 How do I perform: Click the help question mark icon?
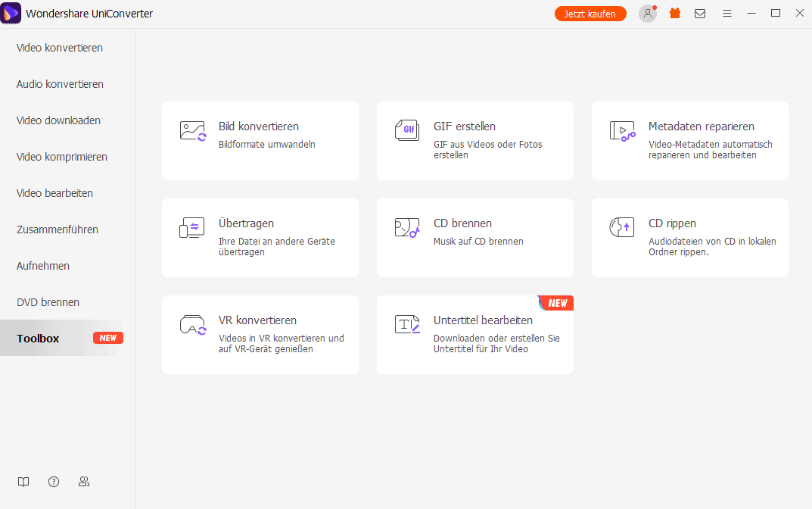pyautogui.click(x=54, y=482)
